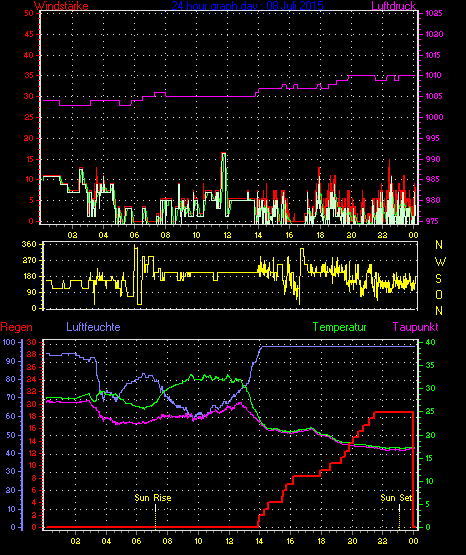Click compass letter S beside direction chart
The height and width of the screenshot is (555, 466).
(x=438, y=279)
